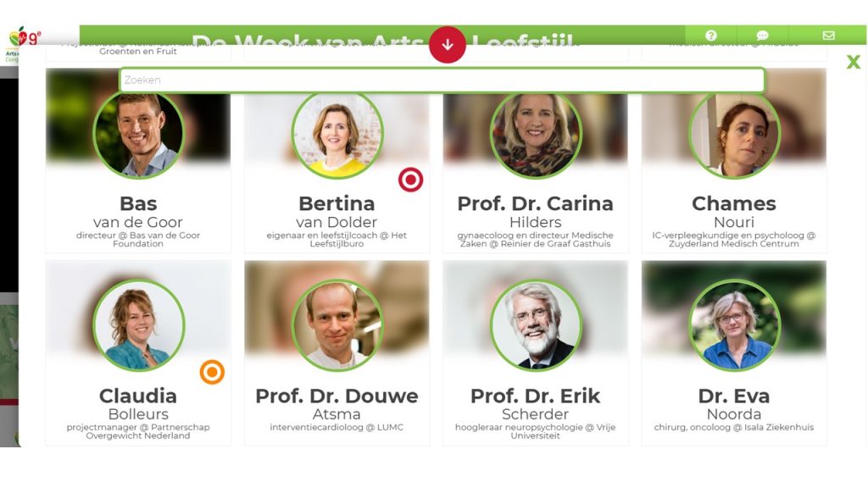Image resolution: width=868 pixels, height=488 pixels.
Task: Open the help question mark icon
Action: [711, 36]
